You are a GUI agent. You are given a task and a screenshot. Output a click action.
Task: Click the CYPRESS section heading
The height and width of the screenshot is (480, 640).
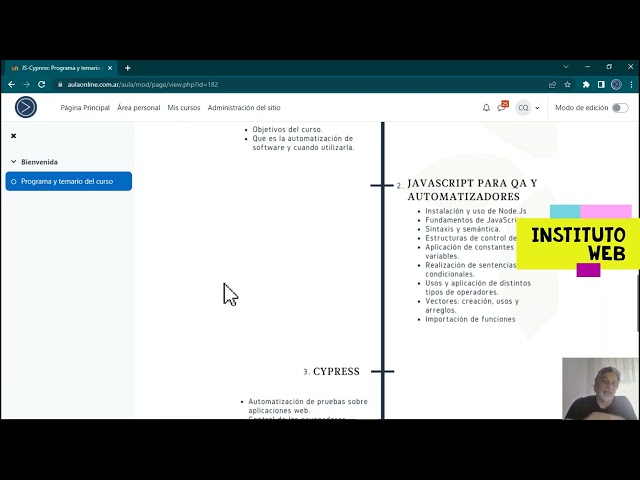[336, 371]
